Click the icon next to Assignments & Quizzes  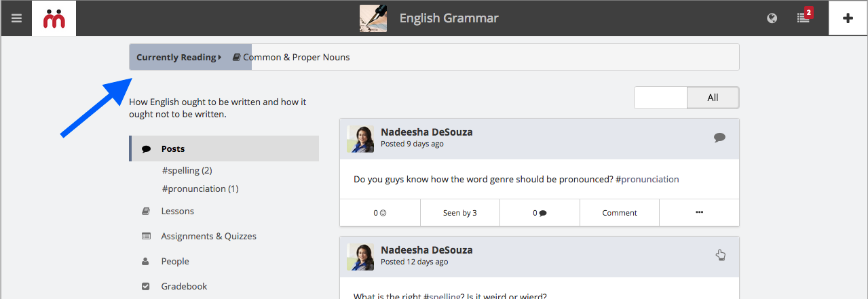click(146, 237)
